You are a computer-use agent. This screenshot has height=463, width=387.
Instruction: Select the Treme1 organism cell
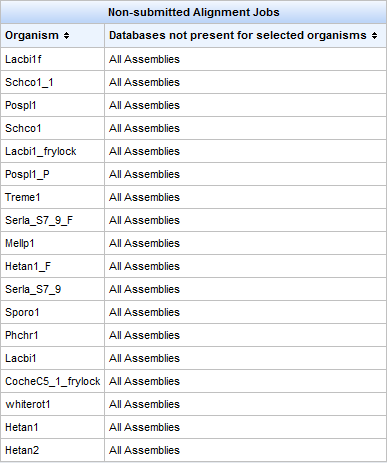pos(53,197)
